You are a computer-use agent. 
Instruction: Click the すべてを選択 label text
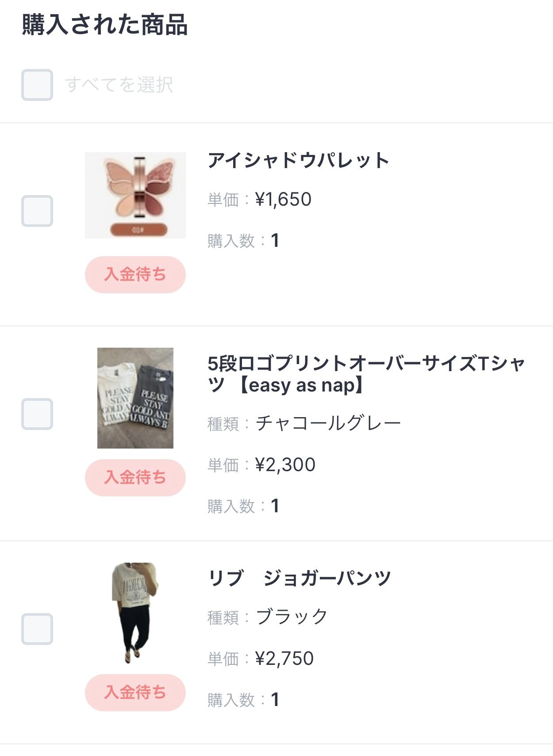(x=119, y=85)
